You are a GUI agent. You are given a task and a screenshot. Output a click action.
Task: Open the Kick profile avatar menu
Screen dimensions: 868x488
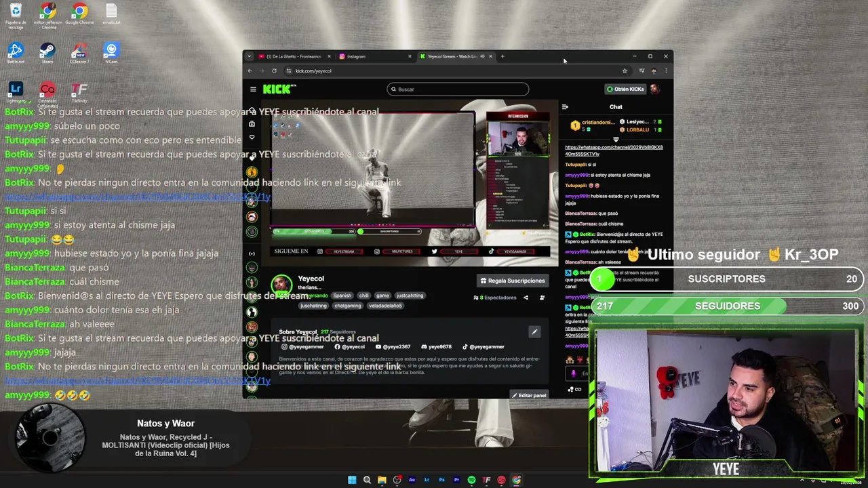[x=654, y=89]
